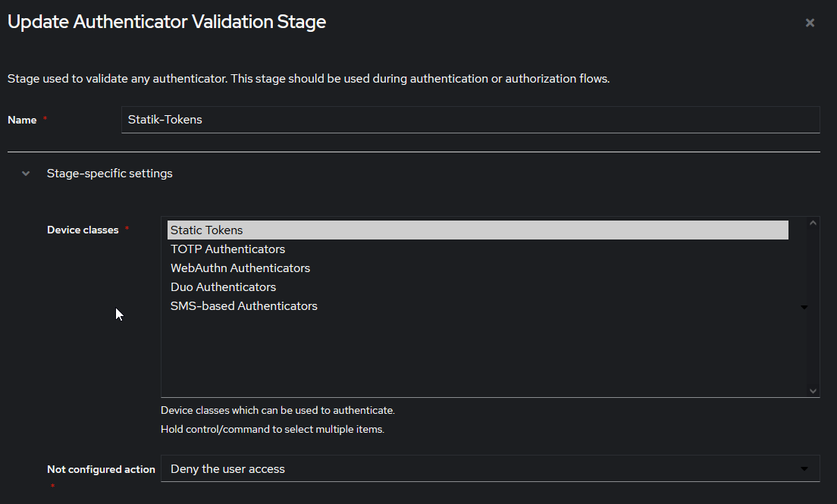Select SMS-based Authenticators device class
This screenshot has height=504, width=837.
click(x=243, y=305)
